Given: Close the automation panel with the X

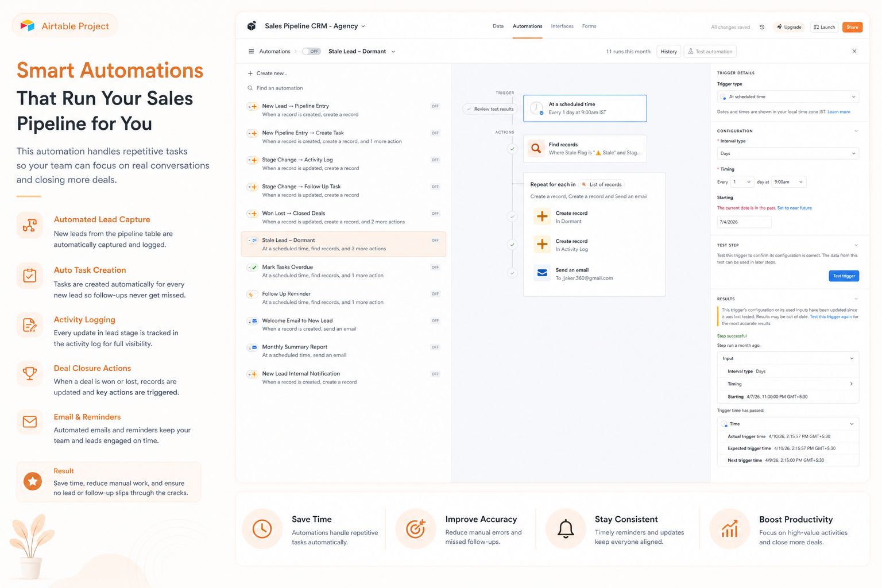Looking at the screenshot, I should click(854, 51).
